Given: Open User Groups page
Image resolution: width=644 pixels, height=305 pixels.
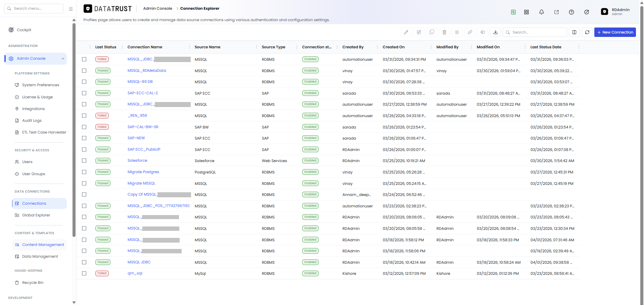Looking at the screenshot, I should point(33,174).
